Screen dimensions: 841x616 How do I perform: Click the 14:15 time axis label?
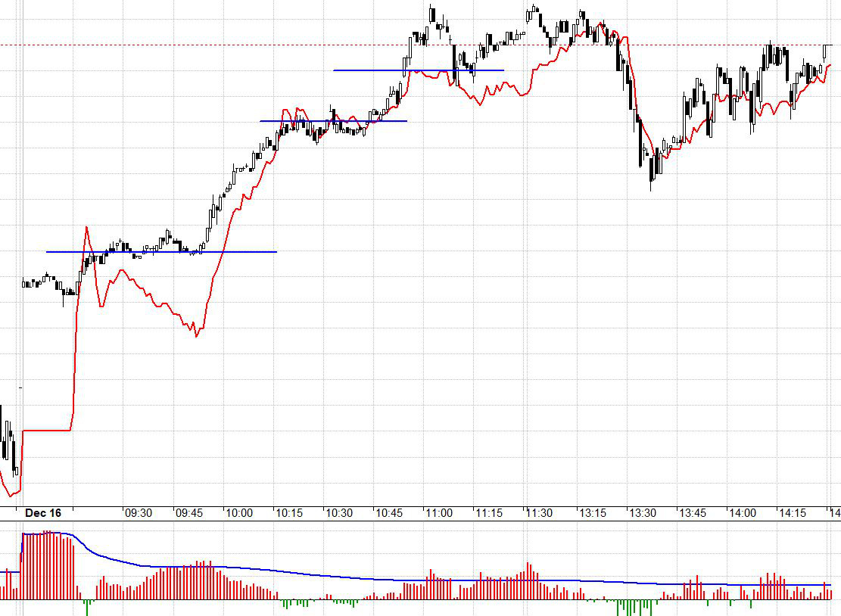pyautogui.click(x=793, y=513)
